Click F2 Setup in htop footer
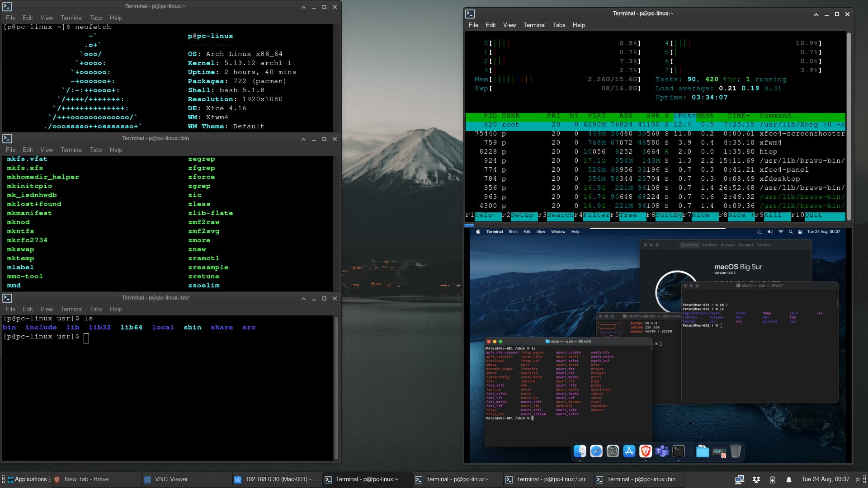868x488 pixels. point(520,215)
